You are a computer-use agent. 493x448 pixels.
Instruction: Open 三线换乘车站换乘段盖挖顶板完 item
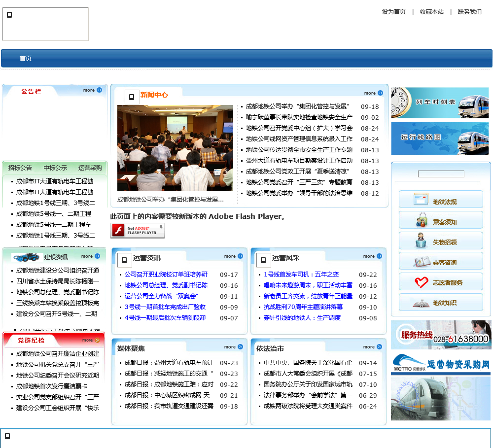tap(58, 303)
